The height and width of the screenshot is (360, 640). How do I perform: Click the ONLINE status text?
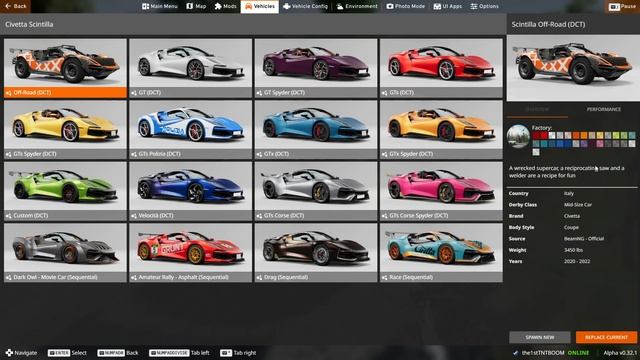[578, 353]
